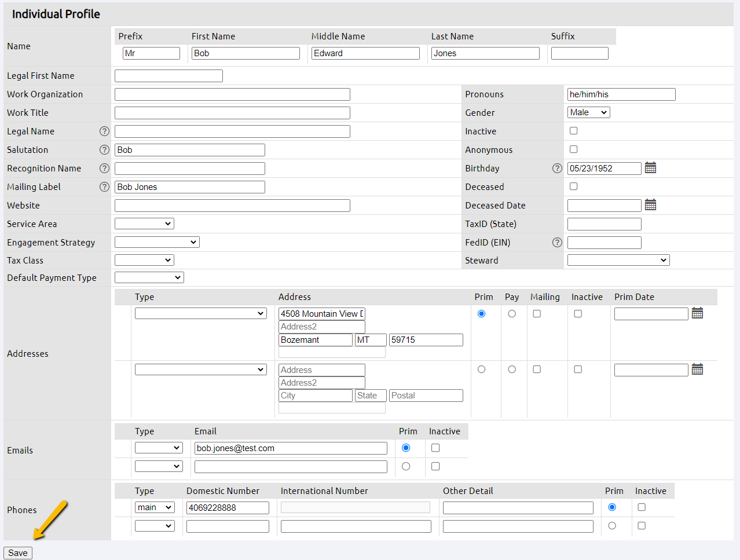Image resolution: width=740 pixels, height=560 pixels.
Task: Mark bob.jones@test.com email as Inactive
Action: pyautogui.click(x=435, y=448)
